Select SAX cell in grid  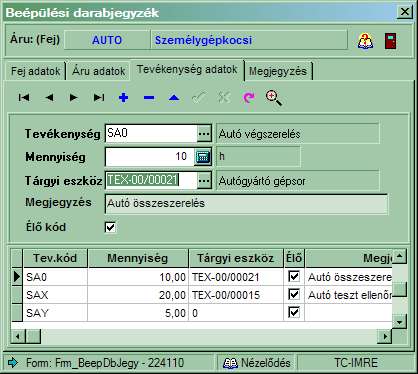55,295
